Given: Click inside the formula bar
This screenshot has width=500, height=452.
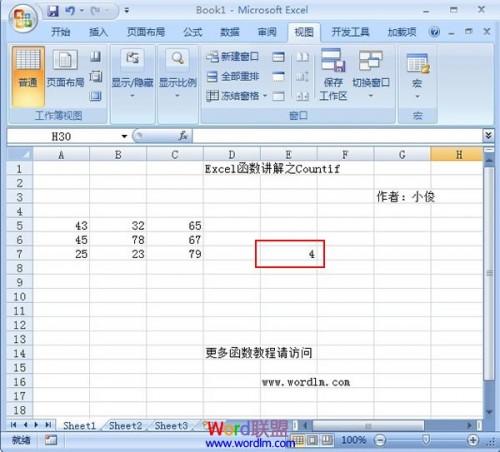Looking at the screenshot, I should (337, 136).
